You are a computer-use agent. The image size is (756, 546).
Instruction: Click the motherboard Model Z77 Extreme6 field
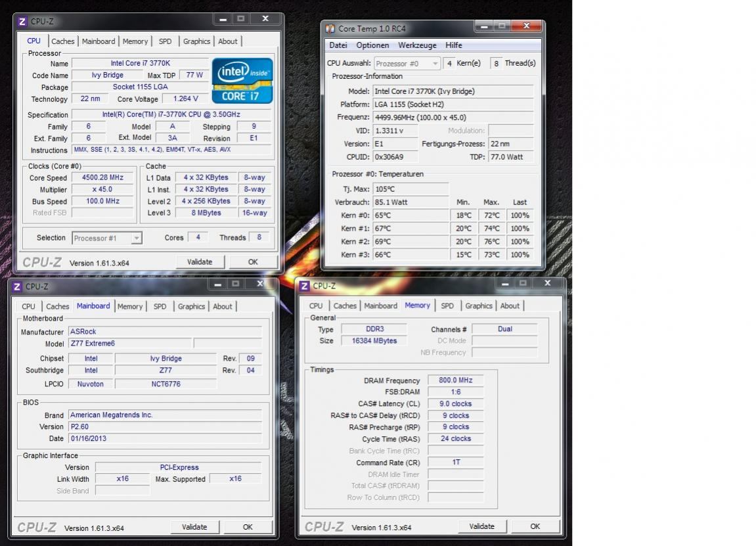coord(130,344)
